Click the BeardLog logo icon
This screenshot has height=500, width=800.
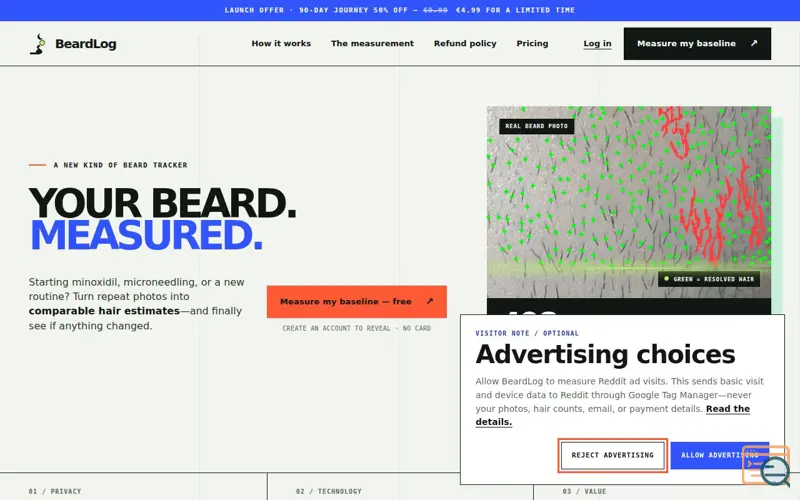pyautogui.click(x=38, y=44)
